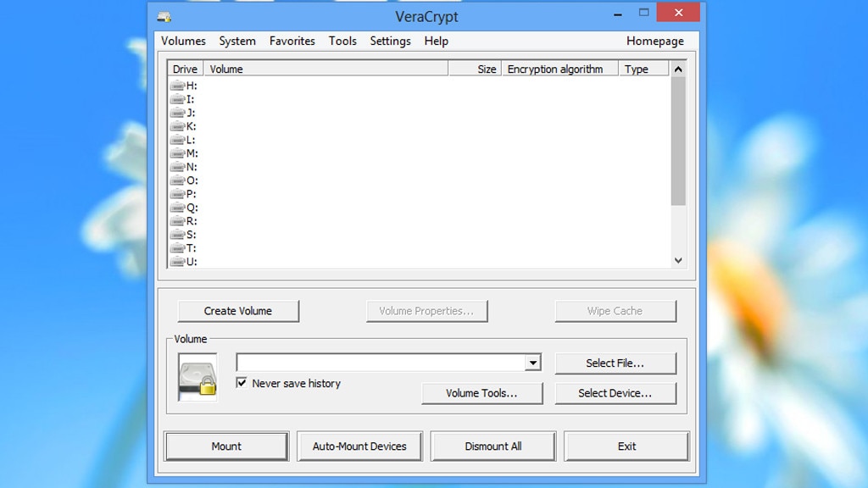
Task: Maximize the VeraCrypt window
Action: click(x=644, y=13)
